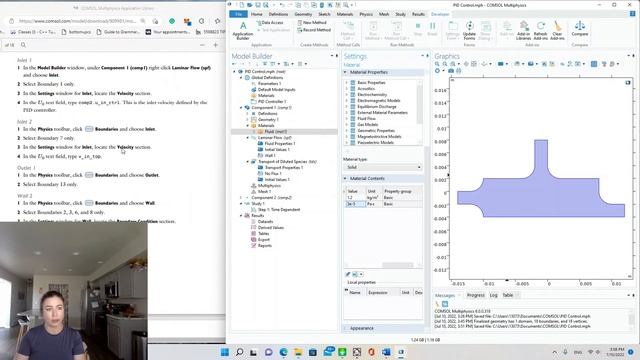Viewport: 640px width, 360px height.
Task: Click the Data Access ribbon button
Action: point(270,23)
